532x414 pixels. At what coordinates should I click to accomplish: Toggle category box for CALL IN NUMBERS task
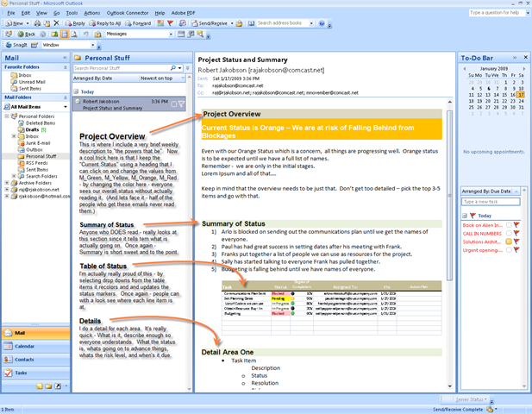point(509,233)
